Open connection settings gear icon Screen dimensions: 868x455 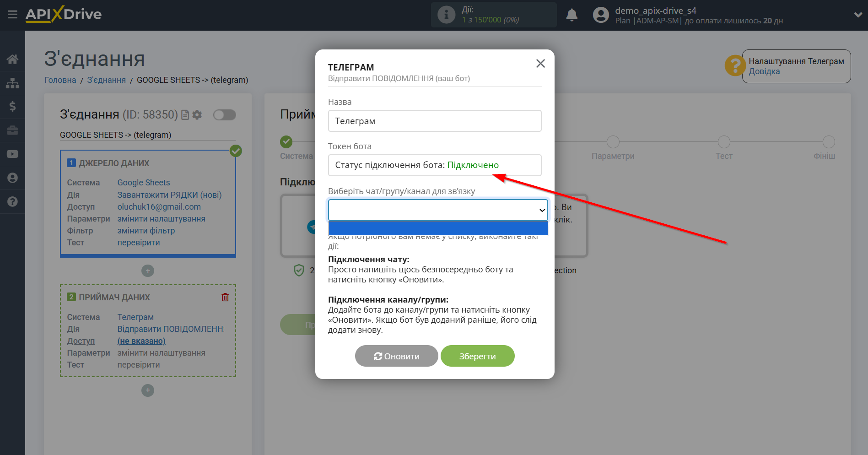pyautogui.click(x=197, y=115)
